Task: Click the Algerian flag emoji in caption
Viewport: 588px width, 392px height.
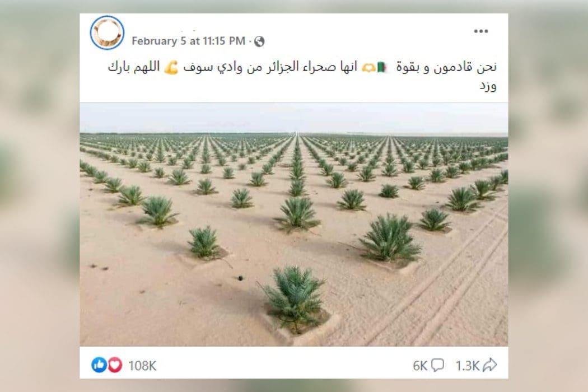Action: tap(382, 68)
